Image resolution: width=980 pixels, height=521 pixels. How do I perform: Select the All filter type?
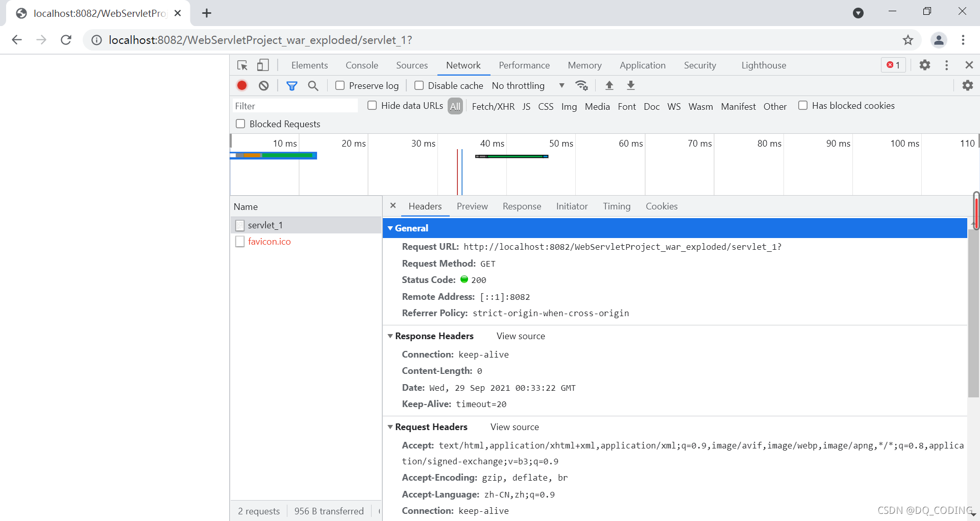pos(455,106)
